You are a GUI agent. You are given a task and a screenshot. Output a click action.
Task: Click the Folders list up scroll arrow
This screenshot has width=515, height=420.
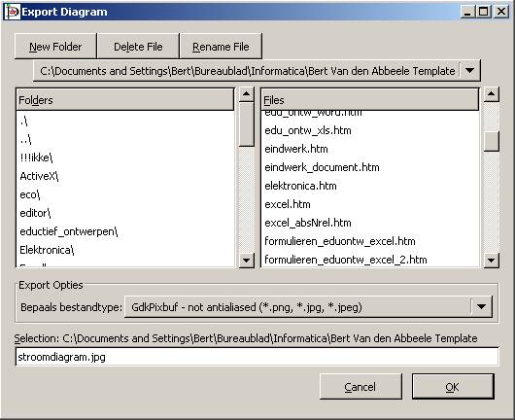coord(246,95)
